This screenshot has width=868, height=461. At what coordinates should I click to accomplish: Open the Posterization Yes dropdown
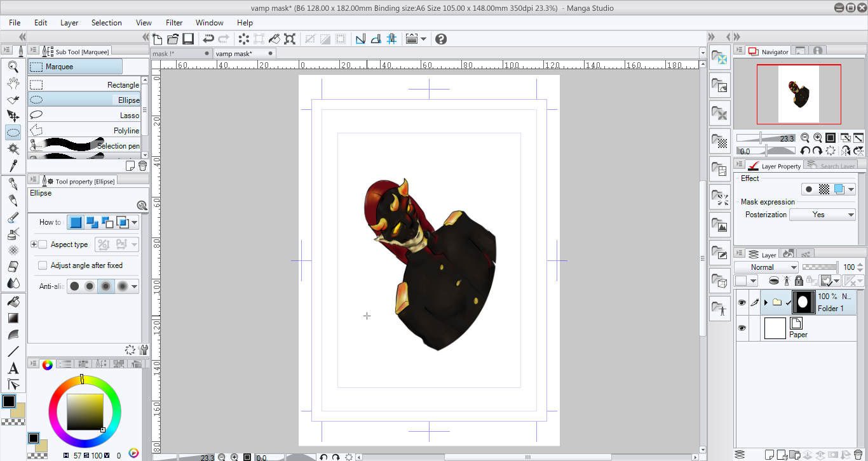[822, 215]
